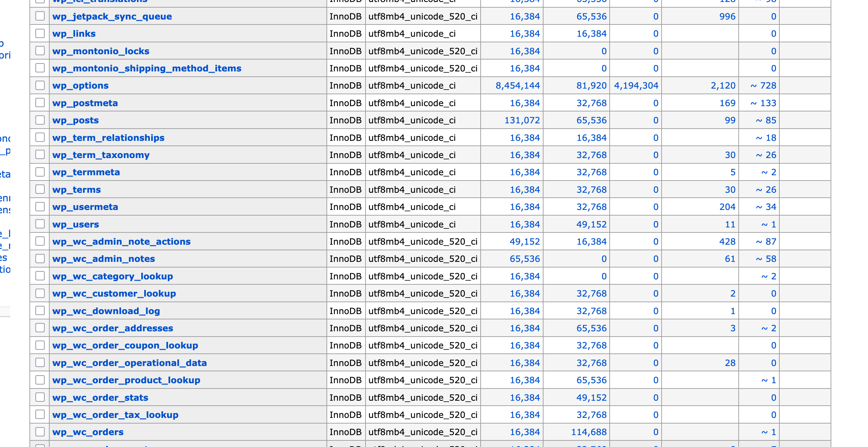Click row count ~ 728 for wp_options
The height and width of the screenshot is (447, 868).
(763, 86)
